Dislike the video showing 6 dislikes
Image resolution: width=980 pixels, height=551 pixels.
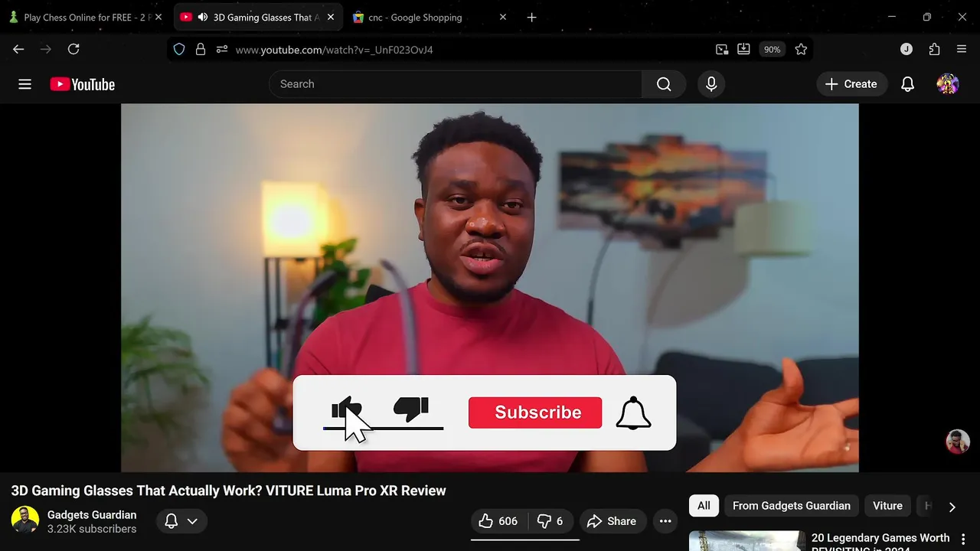tap(550, 521)
